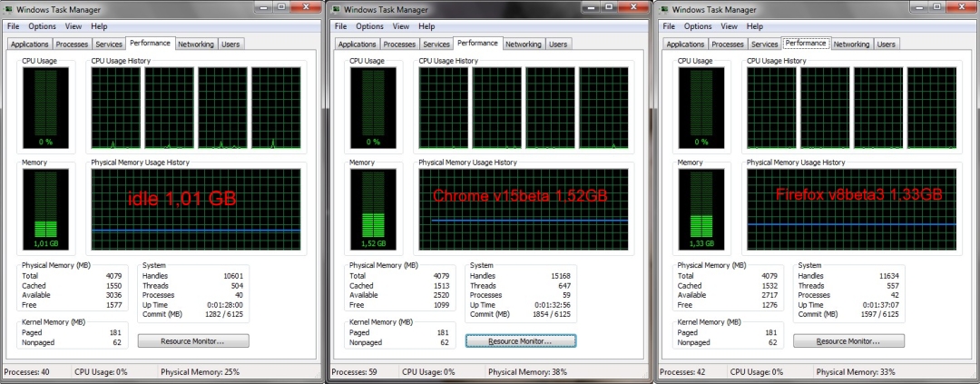Image resolution: width=980 pixels, height=384 pixels.
Task: Click CPU Usage gauge in Chrome window
Action: [x=373, y=107]
